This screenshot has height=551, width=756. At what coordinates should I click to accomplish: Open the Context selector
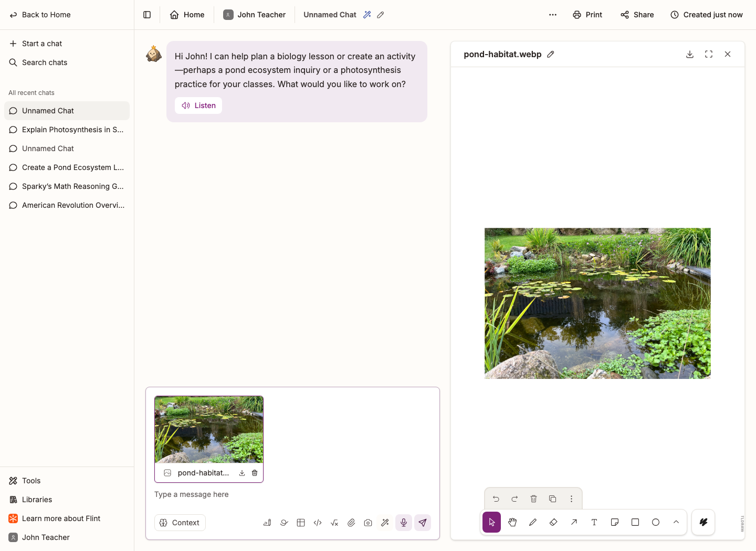pyautogui.click(x=180, y=523)
